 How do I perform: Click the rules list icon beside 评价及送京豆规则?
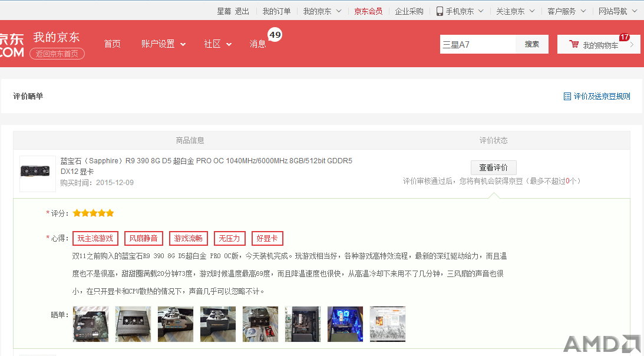567,97
